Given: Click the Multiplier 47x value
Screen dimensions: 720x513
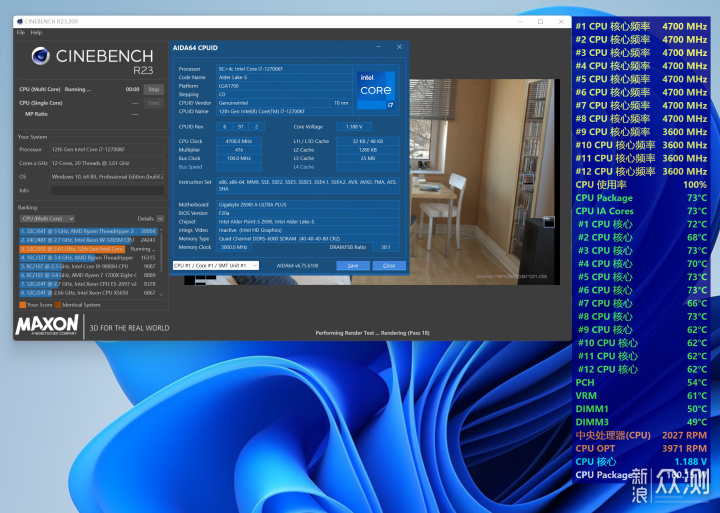Looking at the screenshot, I should click(x=239, y=150).
